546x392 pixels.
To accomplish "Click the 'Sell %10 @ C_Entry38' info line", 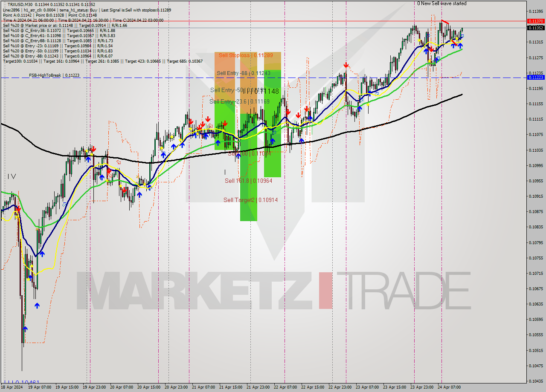I will (x=59, y=30).
